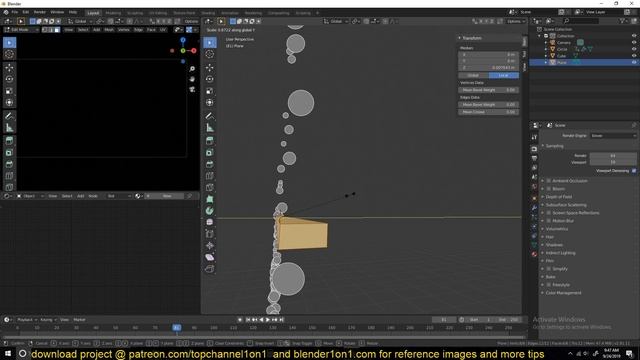The image size is (640, 360).
Task: Select the Smooth tool in main viewport
Action: tap(210, 222)
